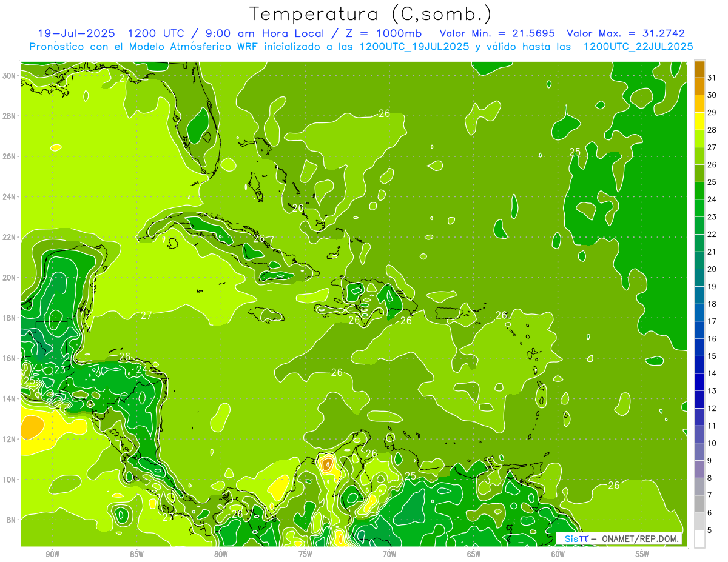This screenshot has width=728, height=562.
Task: Click the '30N' latitude axis label
Action: pos(9,75)
